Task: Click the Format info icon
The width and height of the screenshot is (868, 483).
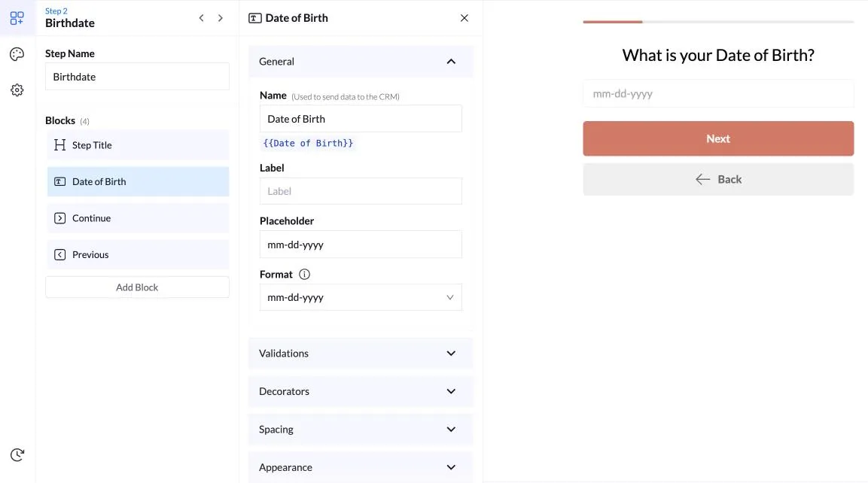Action: pos(304,275)
